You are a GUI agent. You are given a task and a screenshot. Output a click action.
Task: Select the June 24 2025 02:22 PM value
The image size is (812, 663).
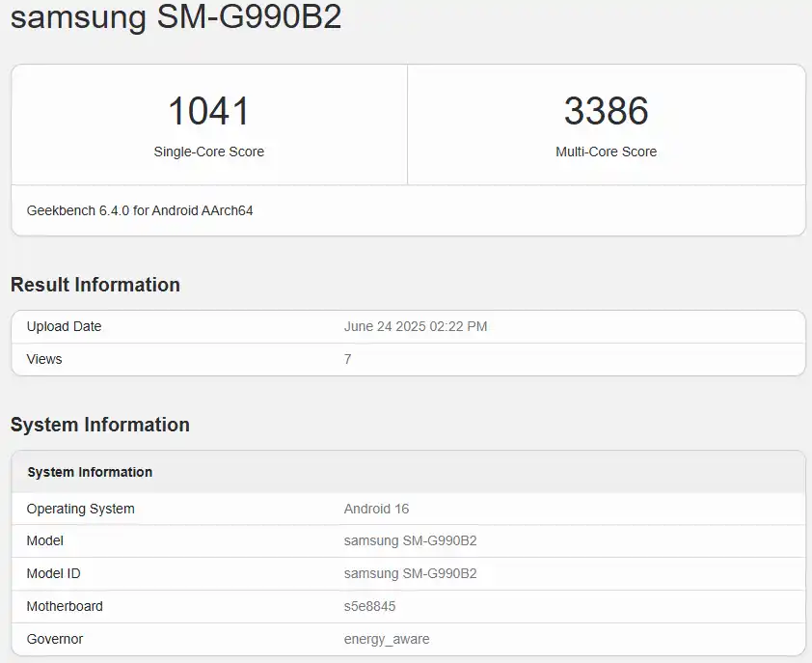(416, 326)
